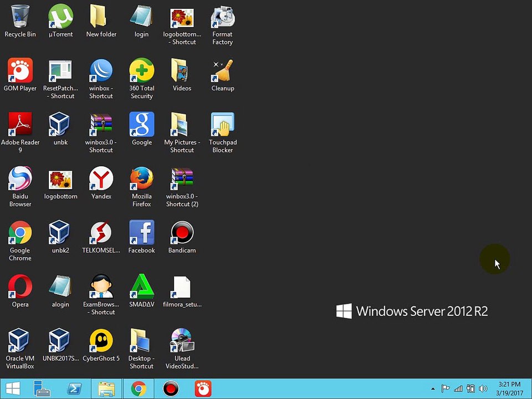532x399 pixels.
Task: Open Mozilla Firefox
Action: coord(141,186)
